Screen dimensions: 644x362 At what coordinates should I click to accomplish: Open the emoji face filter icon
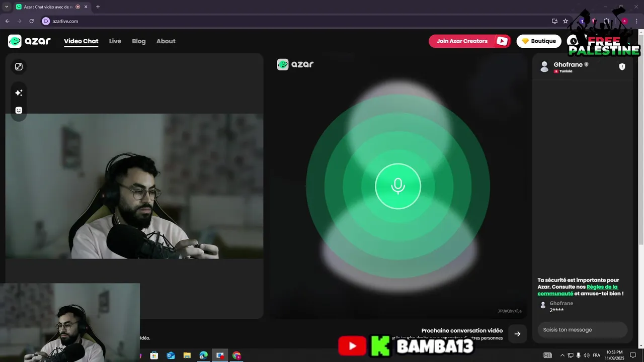coord(19,110)
